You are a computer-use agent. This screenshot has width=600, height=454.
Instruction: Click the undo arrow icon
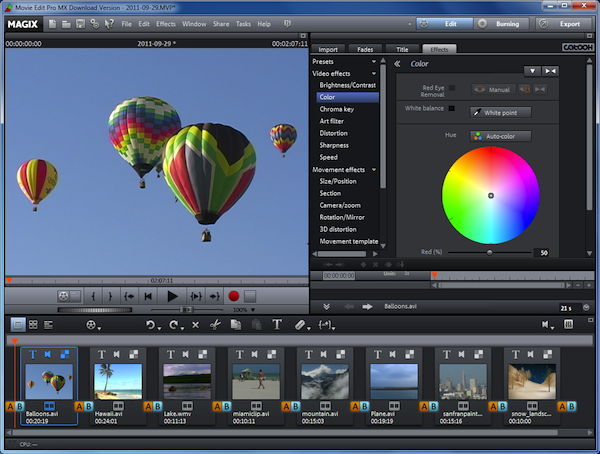coord(152,325)
